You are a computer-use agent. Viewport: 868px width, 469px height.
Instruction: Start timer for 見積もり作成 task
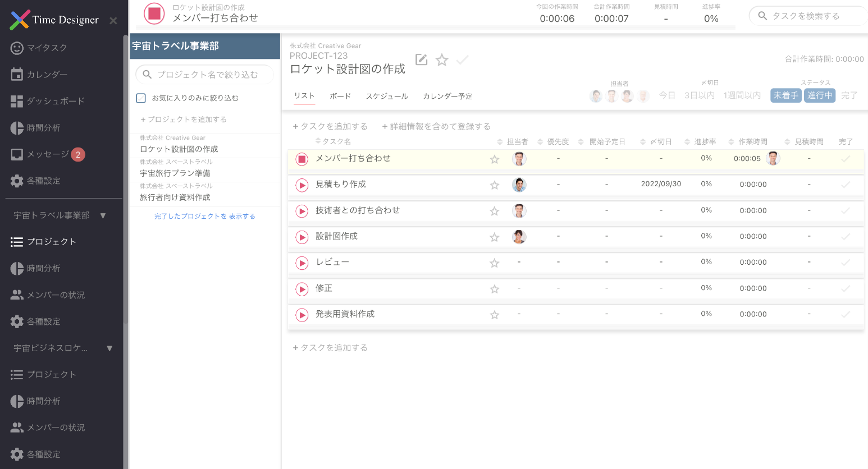coord(302,185)
